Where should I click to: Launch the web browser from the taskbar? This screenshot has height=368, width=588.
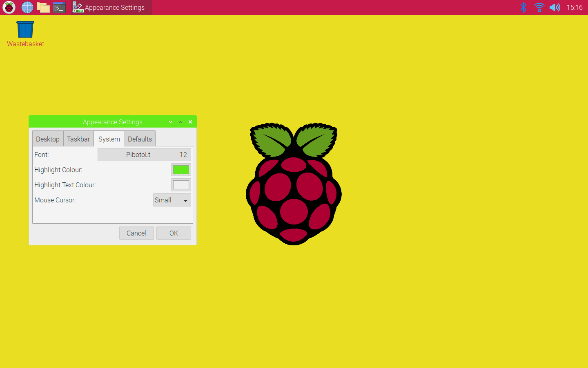tap(27, 7)
